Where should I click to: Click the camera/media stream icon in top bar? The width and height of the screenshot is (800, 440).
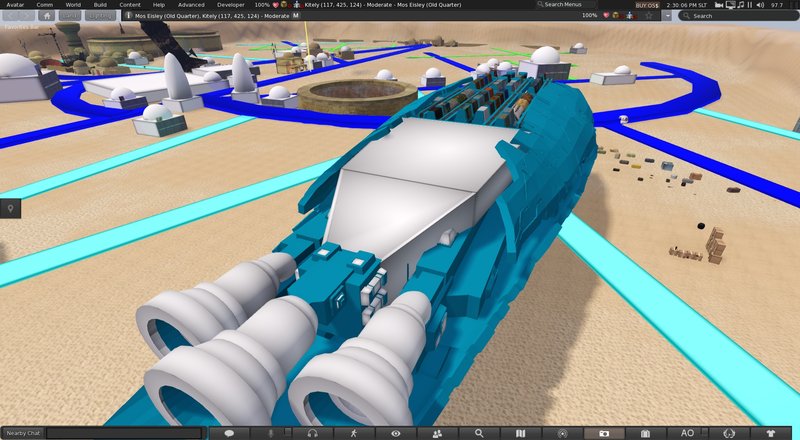[x=719, y=5]
